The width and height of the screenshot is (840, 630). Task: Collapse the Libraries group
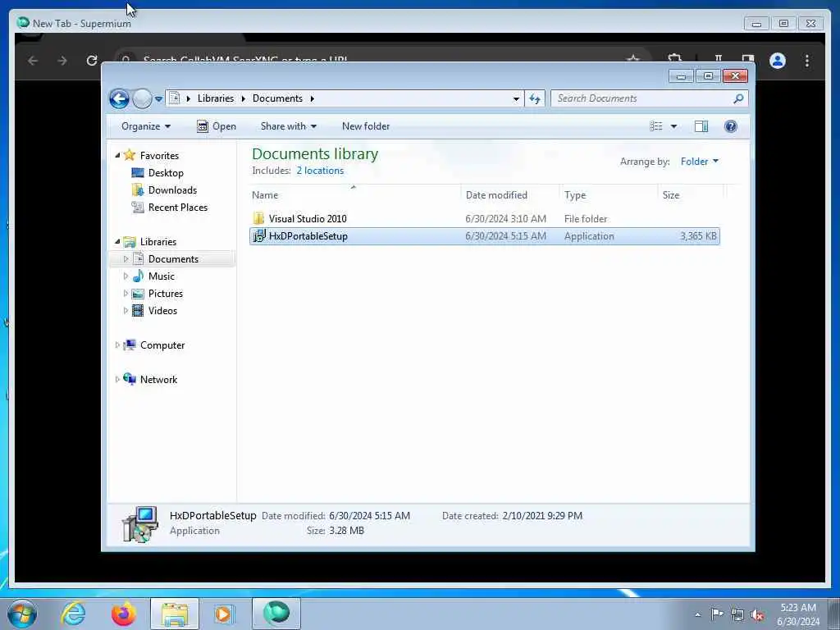point(117,242)
